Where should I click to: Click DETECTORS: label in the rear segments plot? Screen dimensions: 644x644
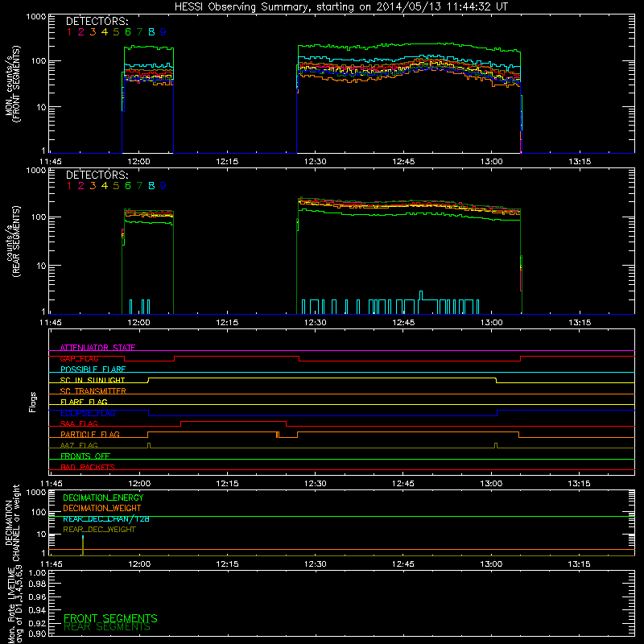point(97,175)
